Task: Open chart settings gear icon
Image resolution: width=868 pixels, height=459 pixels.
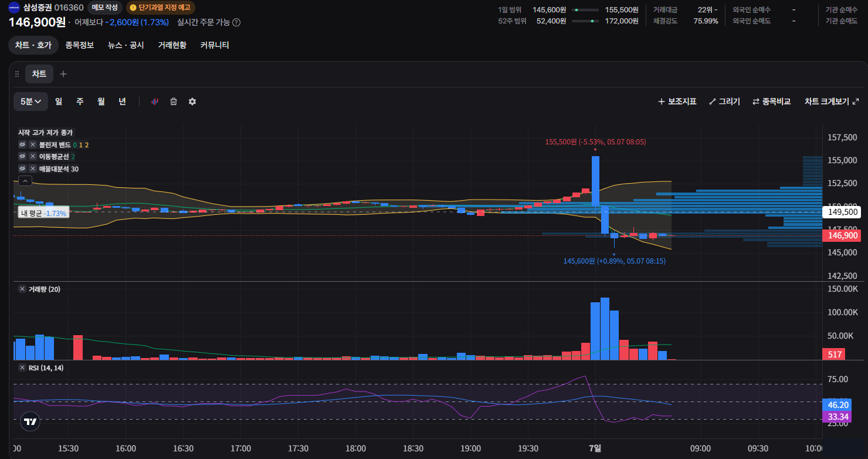Action: [192, 102]
